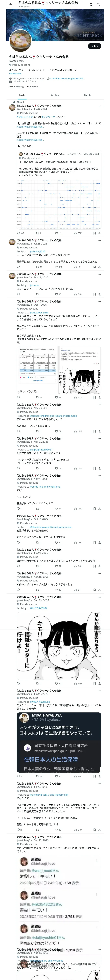The height and width of the screenshot is (980, 110).
Task: Open more options on the pinned post
Action: (99, 106)
